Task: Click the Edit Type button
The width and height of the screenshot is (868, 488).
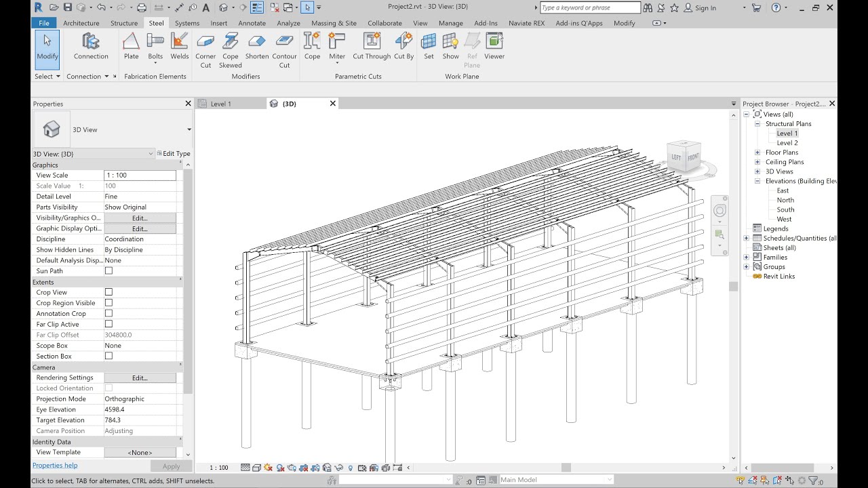Action: pyautogui.click(x=174, y=154)
